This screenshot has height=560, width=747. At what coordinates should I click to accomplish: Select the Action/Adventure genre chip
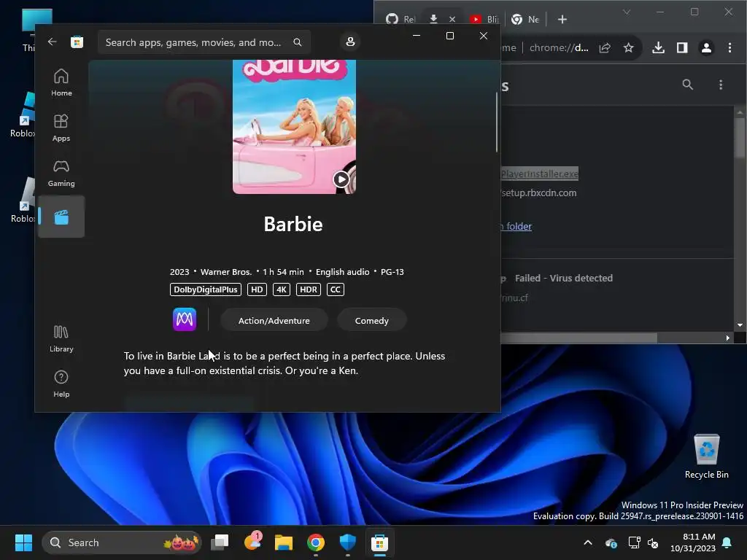pos(274,321)
